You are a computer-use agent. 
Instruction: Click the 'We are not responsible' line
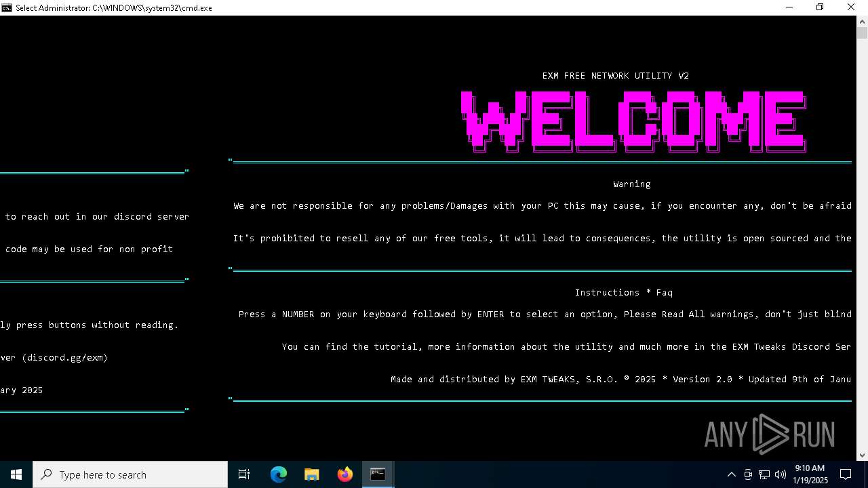(542, 206)
